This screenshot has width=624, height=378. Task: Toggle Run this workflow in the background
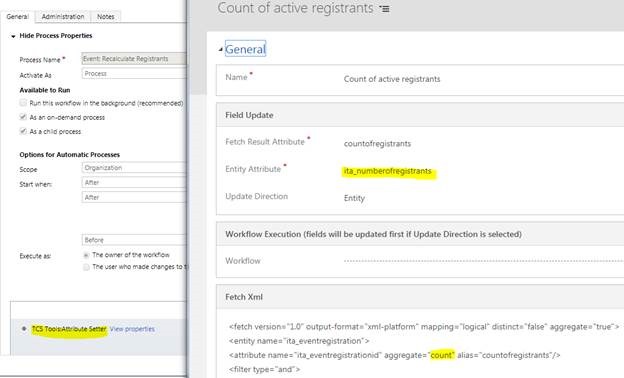tap(23, 103)
